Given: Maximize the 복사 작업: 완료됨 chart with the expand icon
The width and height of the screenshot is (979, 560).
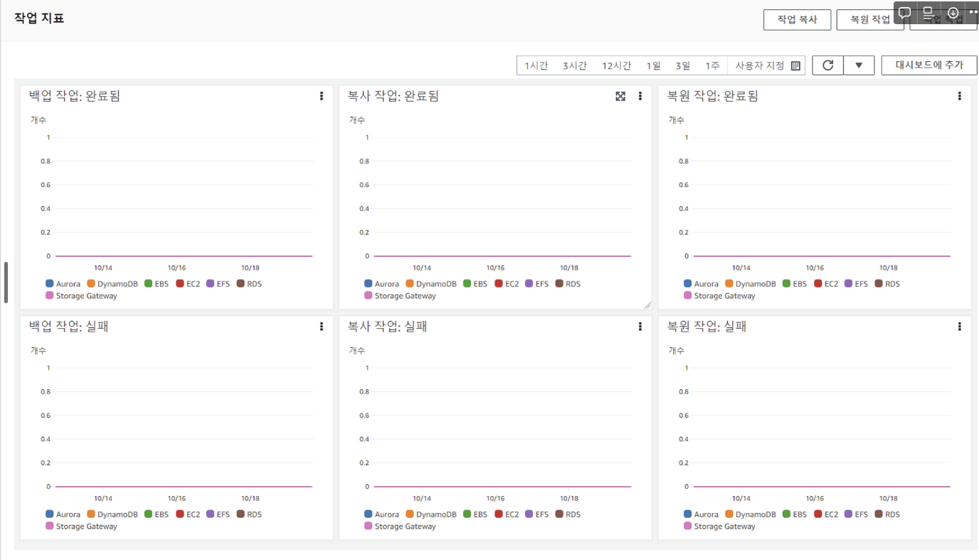Looking at the screenshot, I should pos(620,96).
